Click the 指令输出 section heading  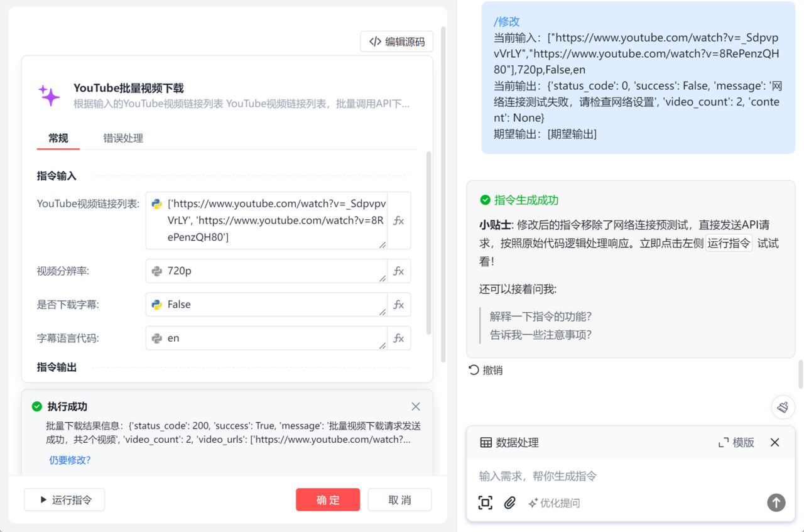[57, 367]
